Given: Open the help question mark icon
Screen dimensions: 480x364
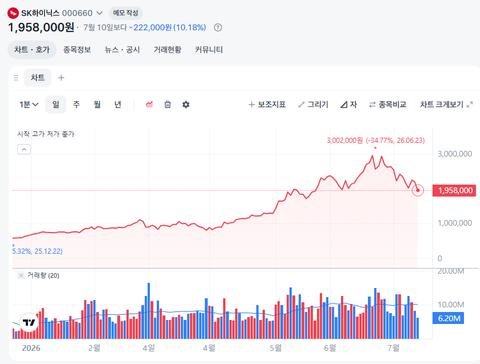Looking at the screenshot, I should point(218,27).
